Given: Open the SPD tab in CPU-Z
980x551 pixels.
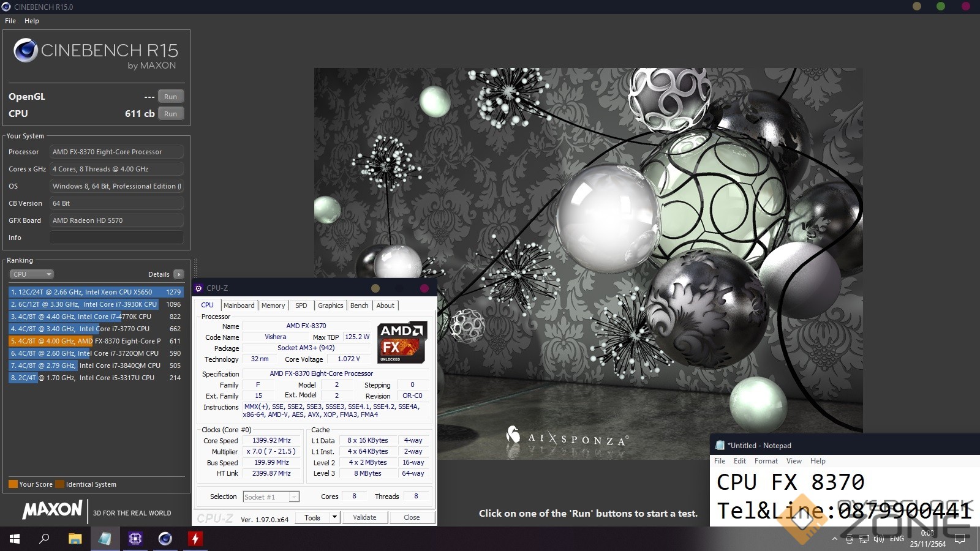Looking at the screenshot, I should (301, 305).
